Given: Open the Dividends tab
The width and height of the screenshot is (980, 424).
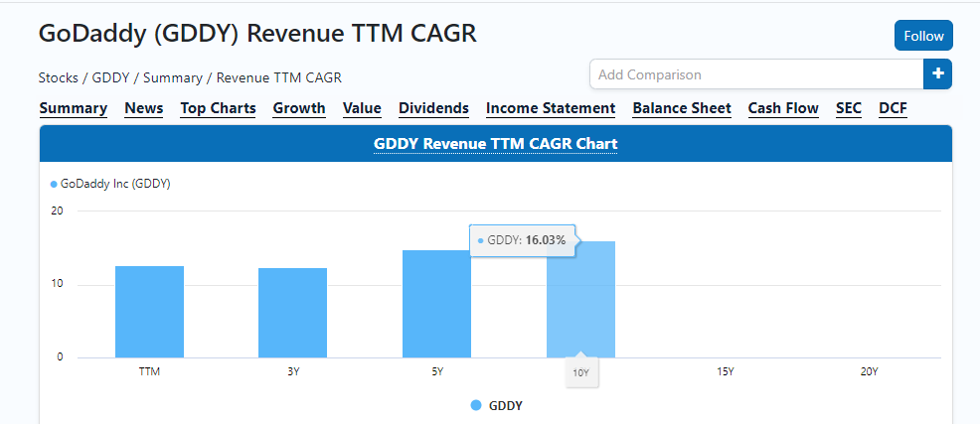Looking at the screenshot, I should [433, 108].
